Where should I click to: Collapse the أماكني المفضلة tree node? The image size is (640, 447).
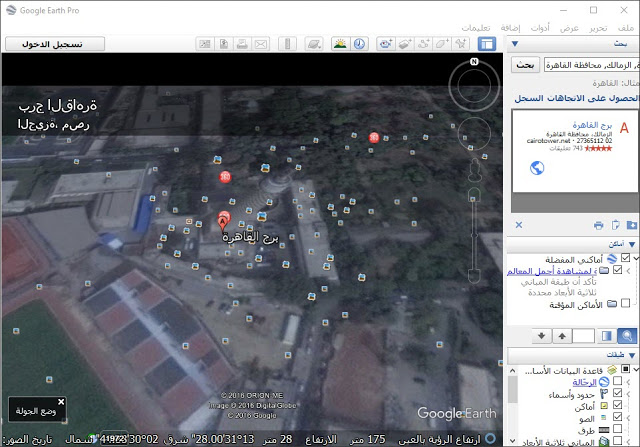tap(636, 258)
